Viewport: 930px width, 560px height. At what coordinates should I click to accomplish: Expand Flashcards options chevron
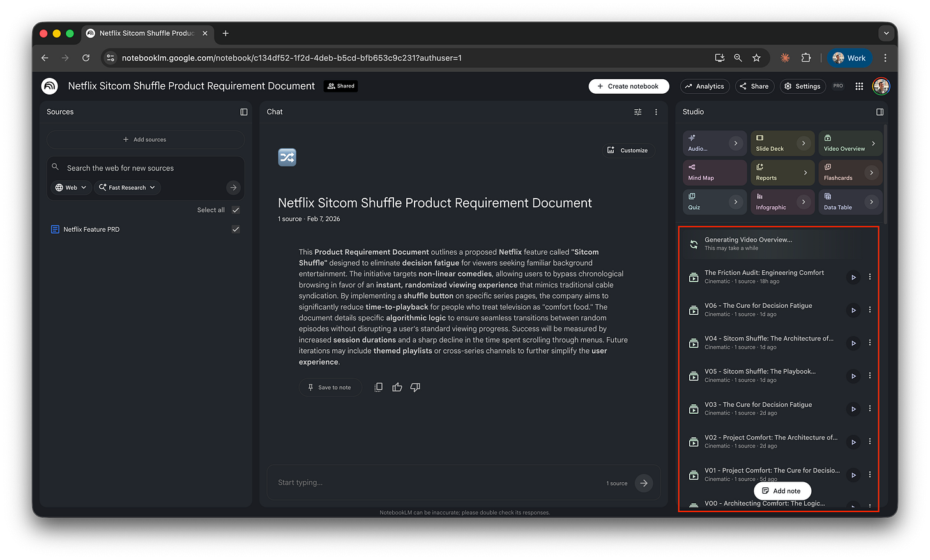point(871,173)
